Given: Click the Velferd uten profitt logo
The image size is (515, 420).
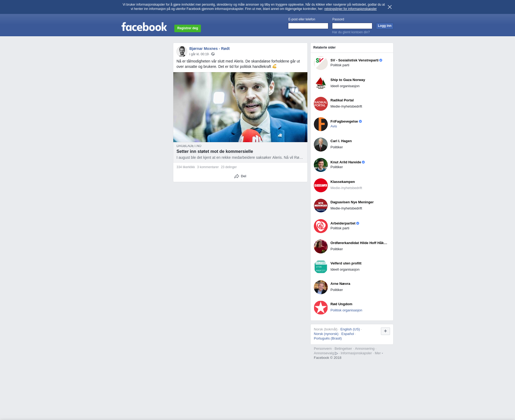Looking at the screenshot, I should (x=321, y=267).
